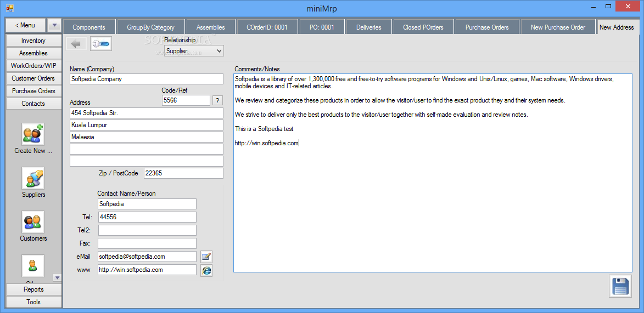Switch to the Purchase Orders tab
This screenshot has width=644, height=313.
[x=487, y=27]
